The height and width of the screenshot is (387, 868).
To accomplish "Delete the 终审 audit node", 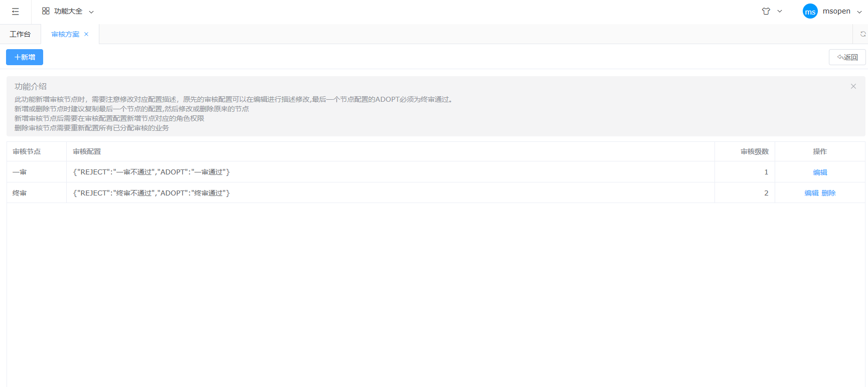I will click(828, 193).
